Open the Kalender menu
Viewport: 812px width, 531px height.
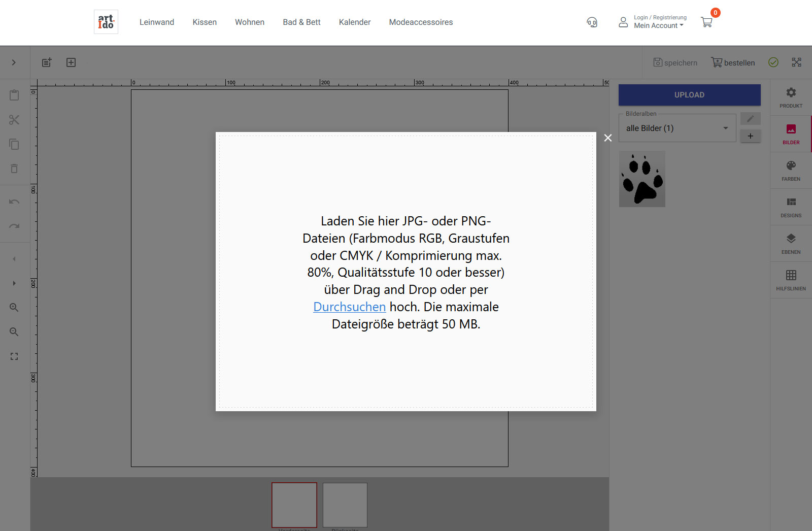point(355,22)
